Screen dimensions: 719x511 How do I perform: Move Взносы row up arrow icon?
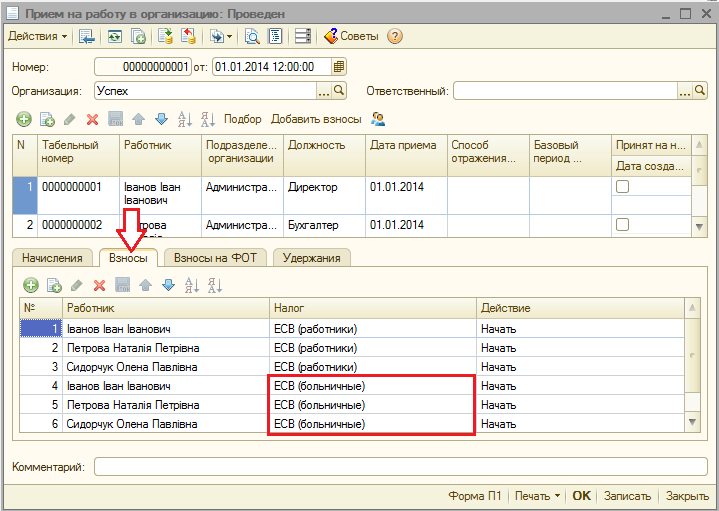[145, 285]
